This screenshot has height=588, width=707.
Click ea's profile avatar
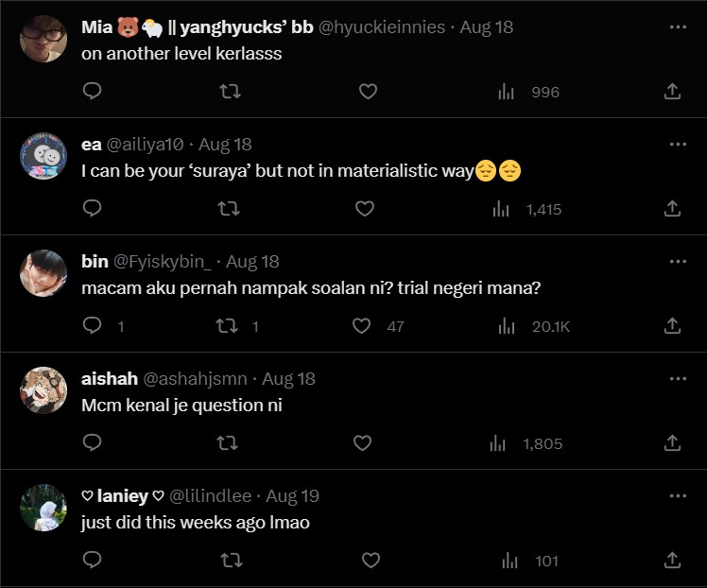click(x=43, y=156)
